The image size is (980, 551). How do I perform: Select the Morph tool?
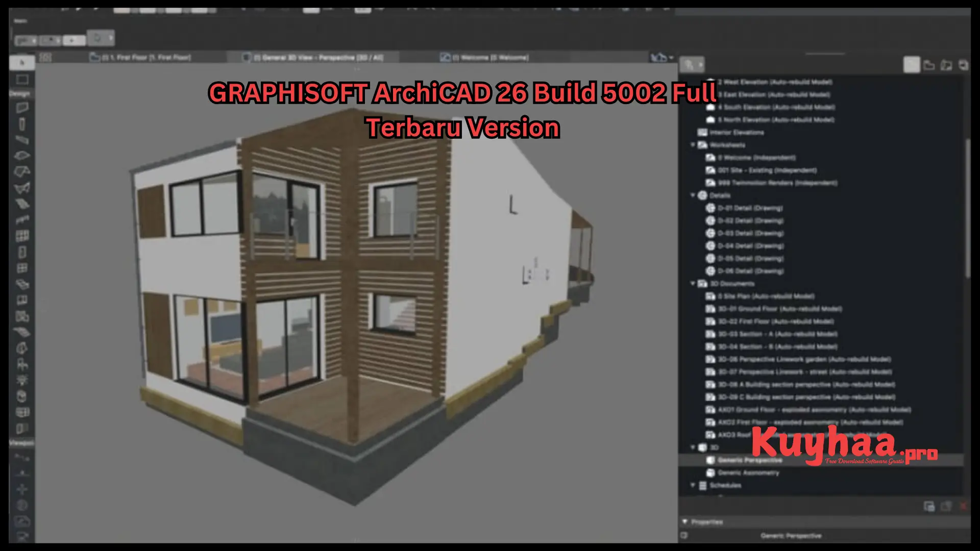tap(22, 348)
